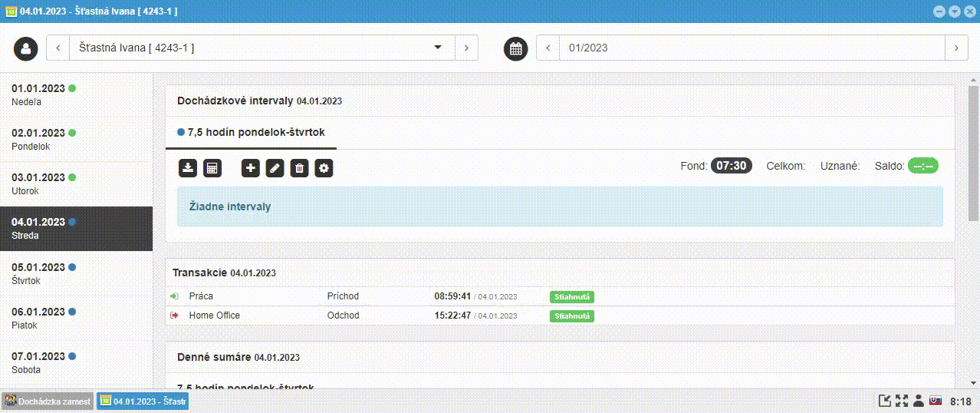Open interval settings gear icon
Viewport: 980px width, 413px height.
point(324,168)
